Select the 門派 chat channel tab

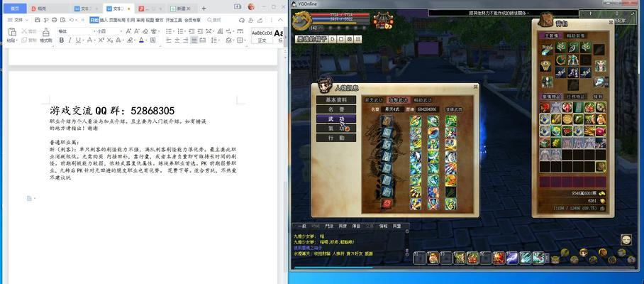point(329,226)
